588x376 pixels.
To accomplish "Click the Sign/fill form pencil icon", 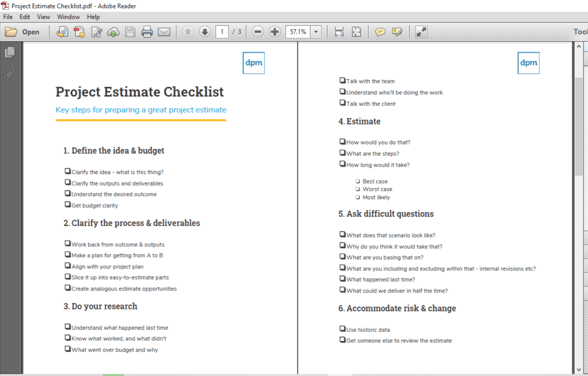I will pyautogui.click(x=97, y=32).
